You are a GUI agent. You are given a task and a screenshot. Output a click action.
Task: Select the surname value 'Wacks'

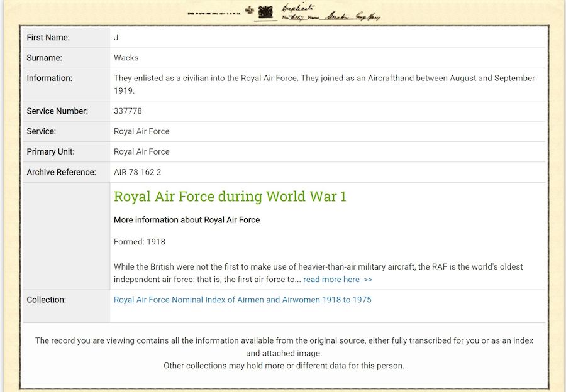[x=126, y=58]
